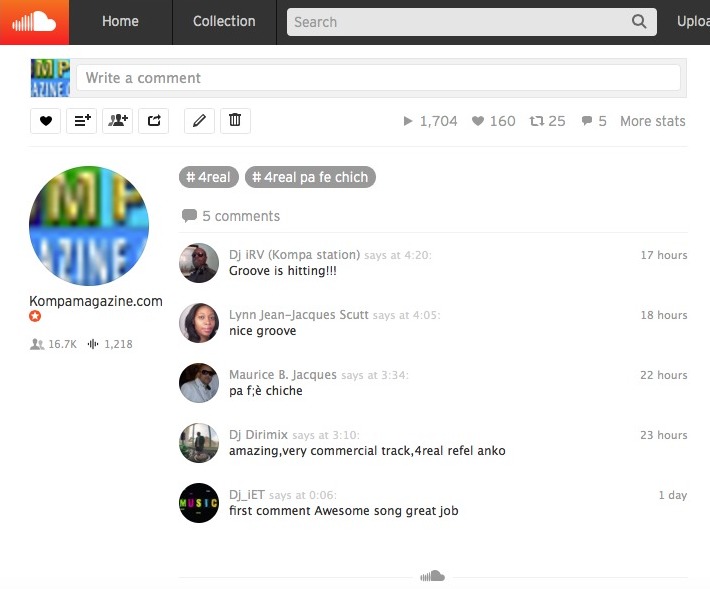This screenshot has height=589, width=710.
Task: Click the 5 comments heading
Action: coord(230,216)
